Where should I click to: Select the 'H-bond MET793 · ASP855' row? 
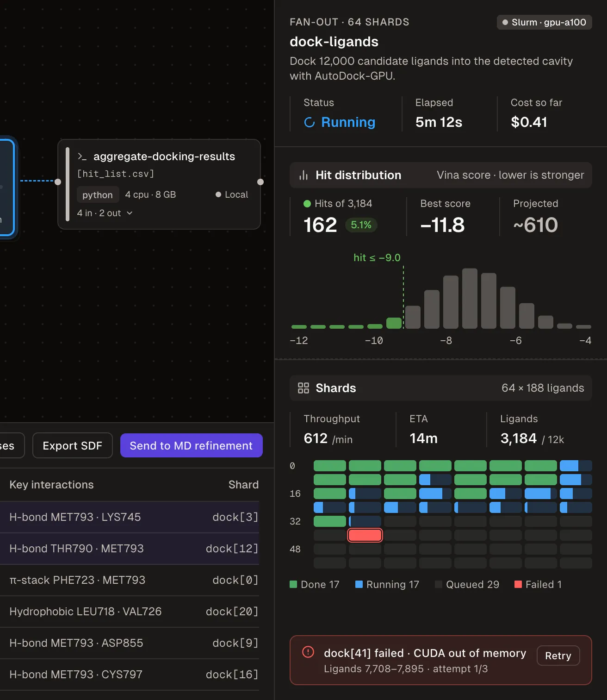130,643
